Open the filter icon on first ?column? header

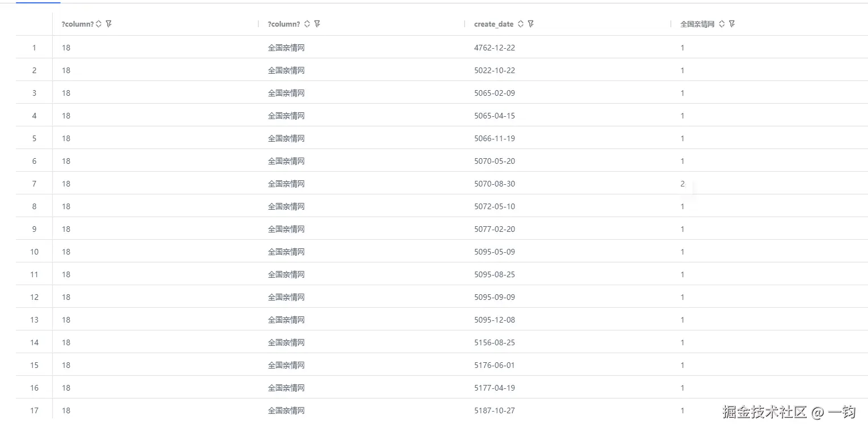[107, 23]
